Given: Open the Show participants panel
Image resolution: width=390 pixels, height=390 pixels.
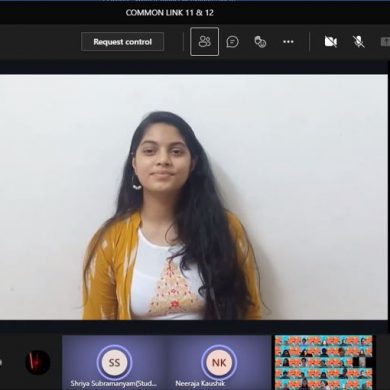Looking at the screenshot, I should click(204, 42).
